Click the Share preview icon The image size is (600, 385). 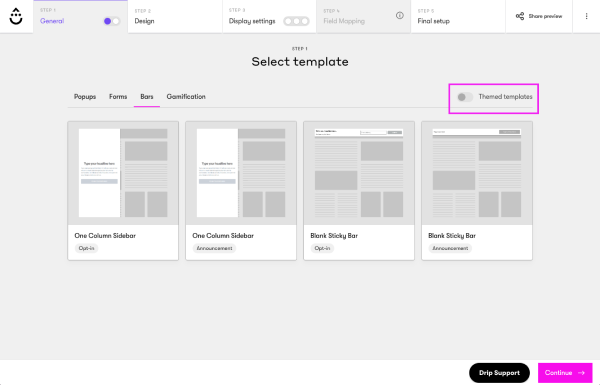[520, 16]
